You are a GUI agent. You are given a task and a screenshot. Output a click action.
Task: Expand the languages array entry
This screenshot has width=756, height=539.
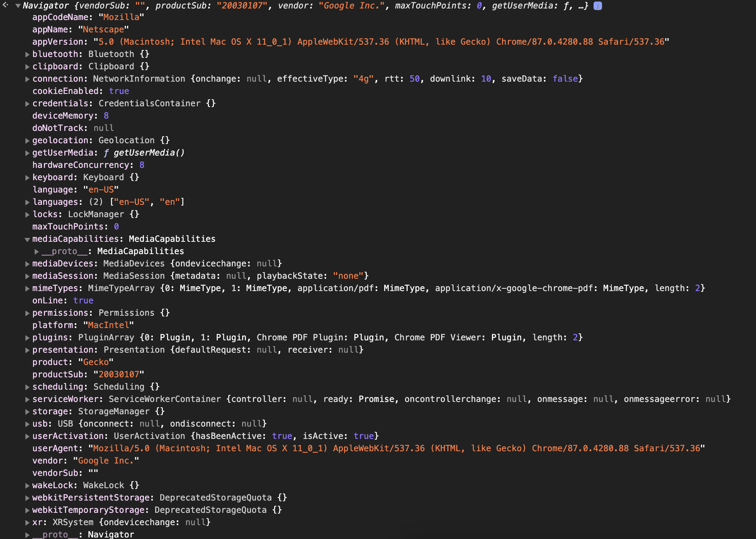tap(27, 202)
